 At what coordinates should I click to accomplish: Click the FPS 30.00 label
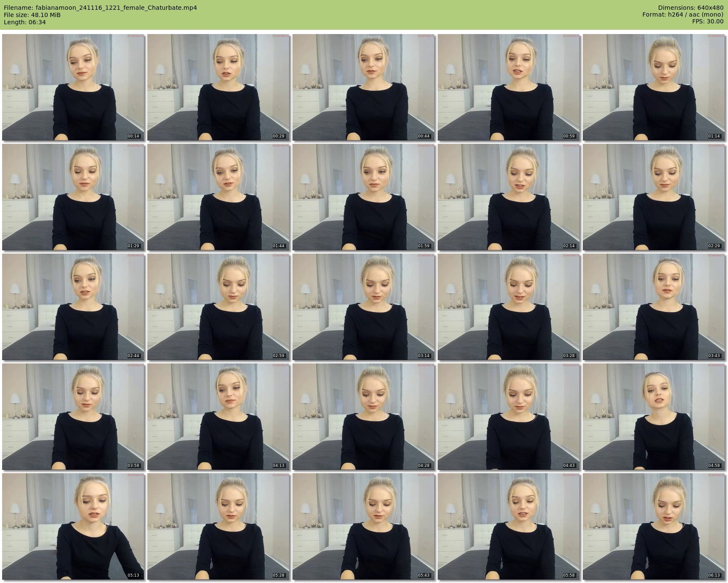click(x=708, y=21)
